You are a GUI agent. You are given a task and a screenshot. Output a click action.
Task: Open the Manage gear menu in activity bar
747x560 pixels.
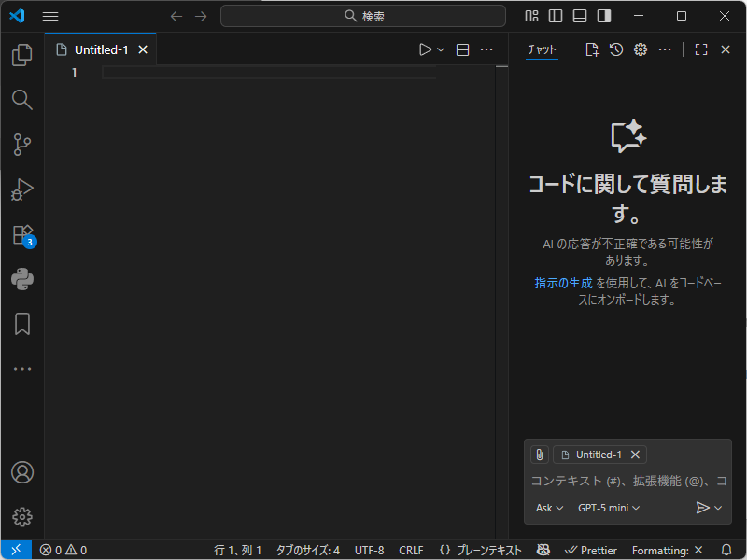(21, 517)
